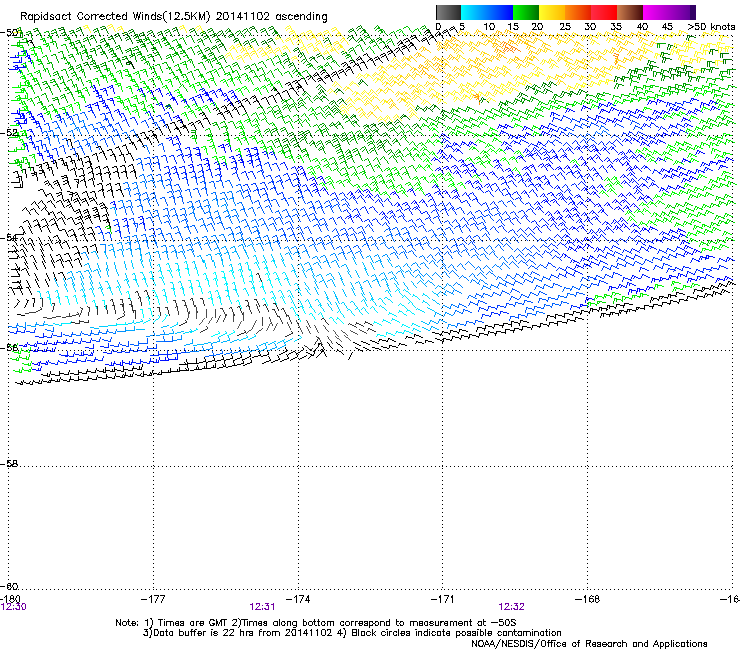
Task: Click the green 15-20 knots legend swatch
Action: (x=526, y=12)
